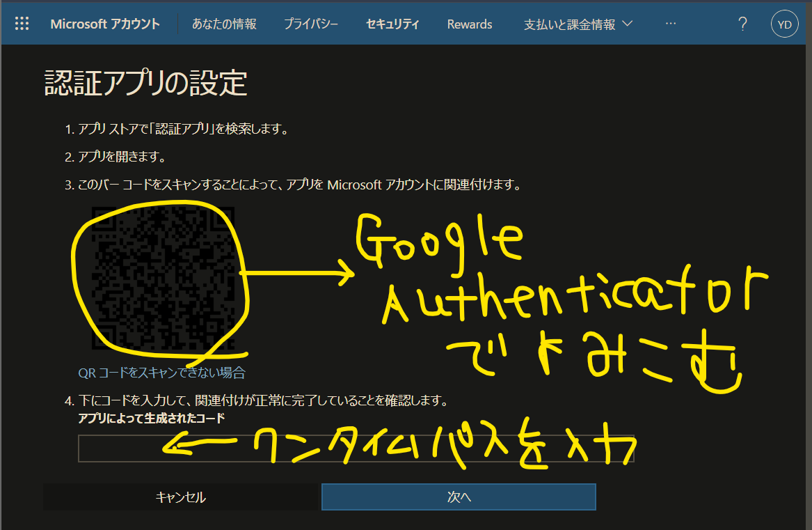Click the Microsoft アカウント logo
The height and width of the screenshot is (530, 812).
pos(105,23)
